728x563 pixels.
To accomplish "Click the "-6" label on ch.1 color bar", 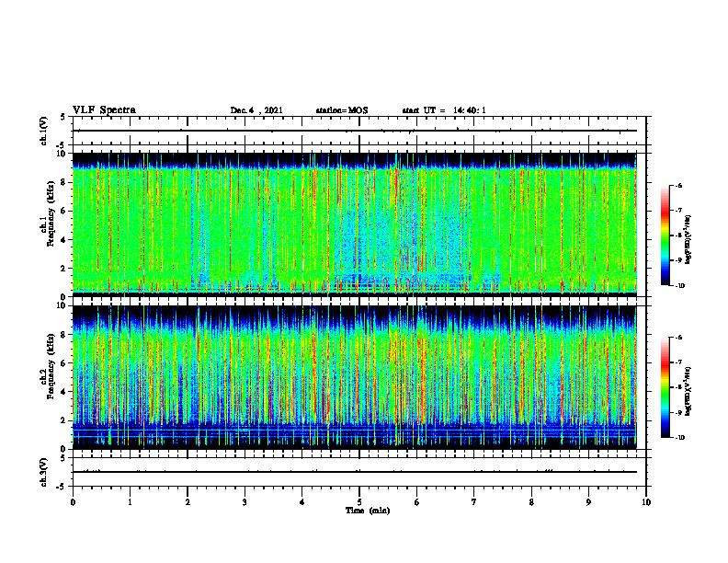I will (678, 186).
